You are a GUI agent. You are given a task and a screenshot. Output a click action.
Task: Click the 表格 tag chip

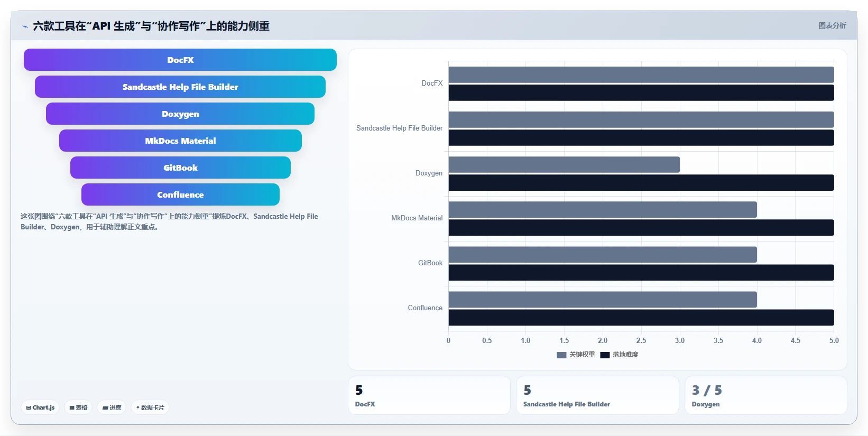pos(78,407)
